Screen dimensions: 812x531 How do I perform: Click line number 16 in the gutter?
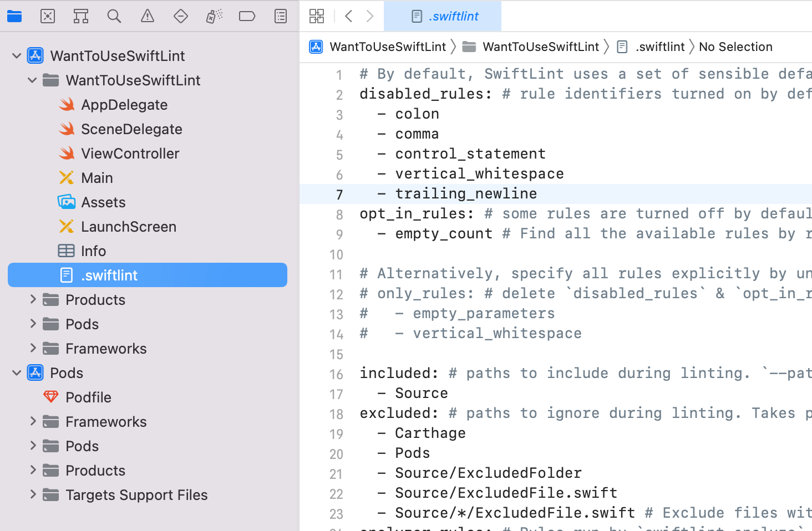pos(337,374)
